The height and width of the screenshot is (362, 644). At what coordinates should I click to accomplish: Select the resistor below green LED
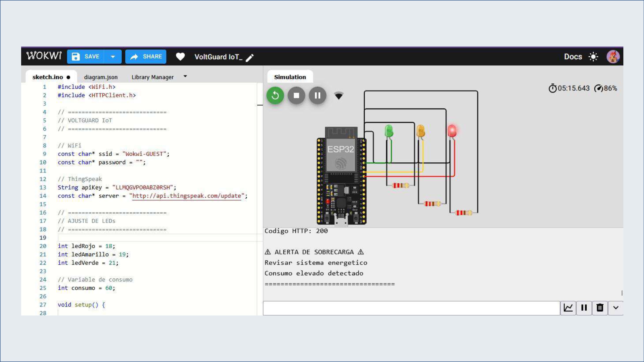(x=401, y=186)
